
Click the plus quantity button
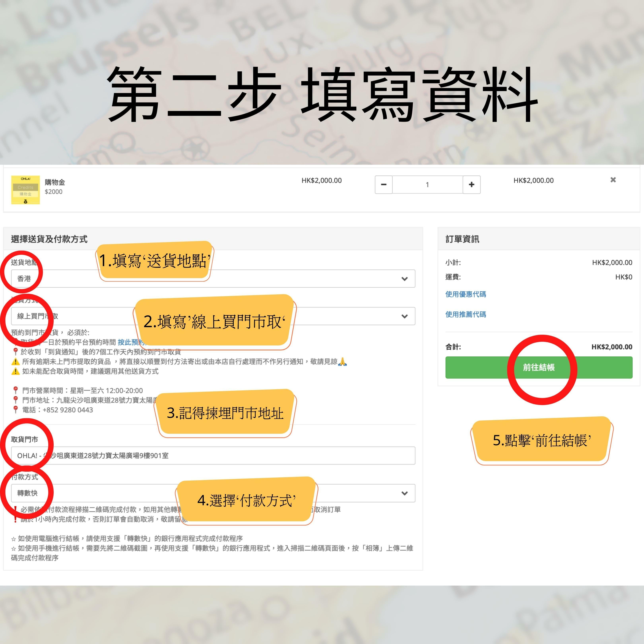pyautogui.click(x=471, y=185)
